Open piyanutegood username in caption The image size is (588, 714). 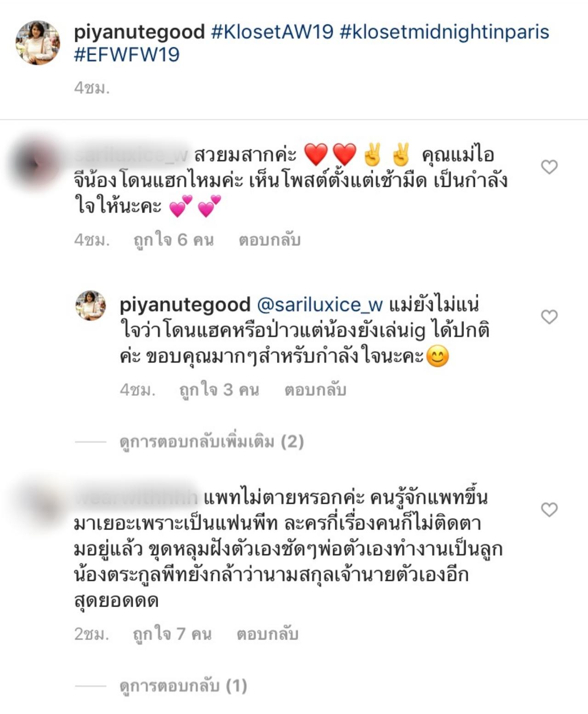(139, 32)
